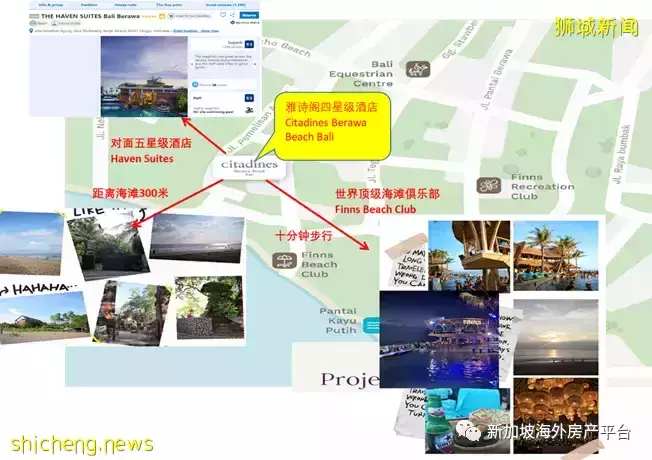Click the 新加坡海外房产平台 text

pos(559,432)
